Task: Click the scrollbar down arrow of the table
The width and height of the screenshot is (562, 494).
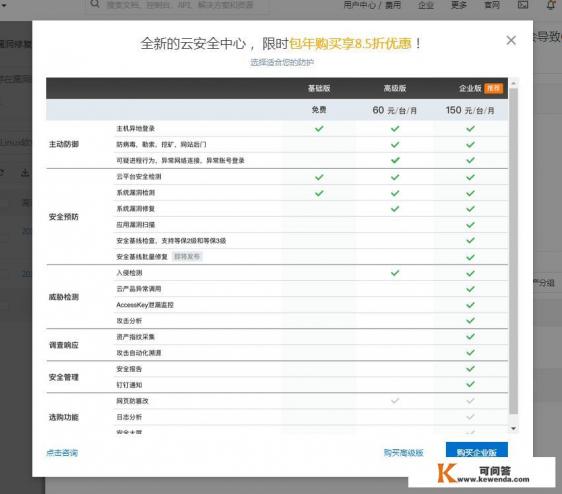Action: pos(513,428)
